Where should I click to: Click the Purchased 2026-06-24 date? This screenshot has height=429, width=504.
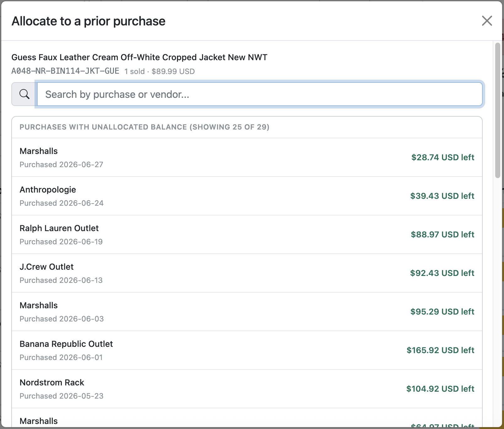click(62, 203)
